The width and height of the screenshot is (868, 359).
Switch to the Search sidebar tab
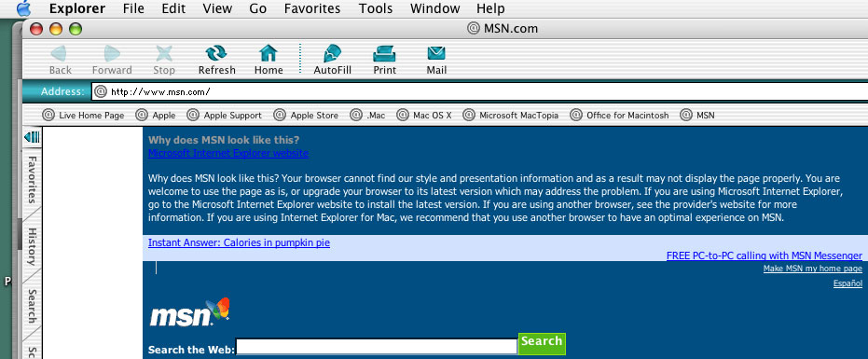click(32, 306)
